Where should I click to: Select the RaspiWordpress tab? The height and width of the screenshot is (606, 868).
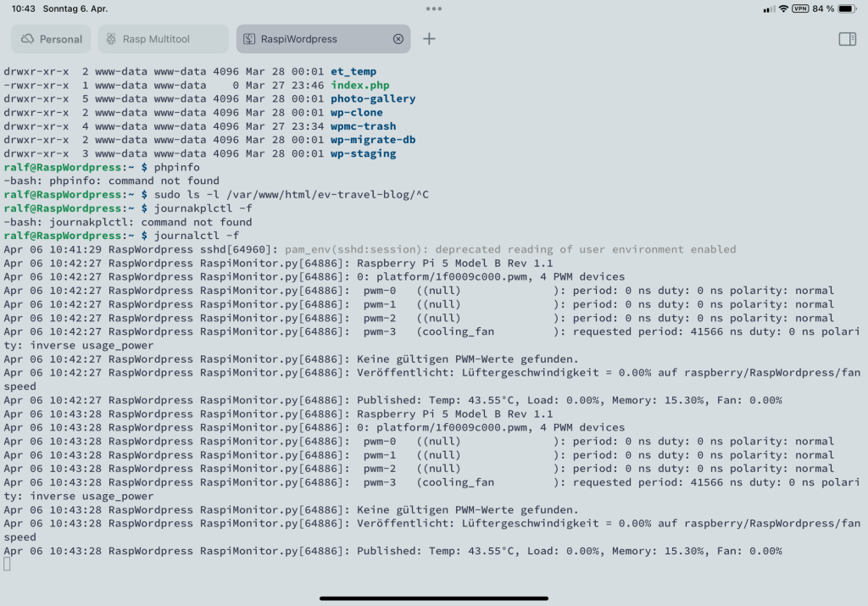[323, 39]
